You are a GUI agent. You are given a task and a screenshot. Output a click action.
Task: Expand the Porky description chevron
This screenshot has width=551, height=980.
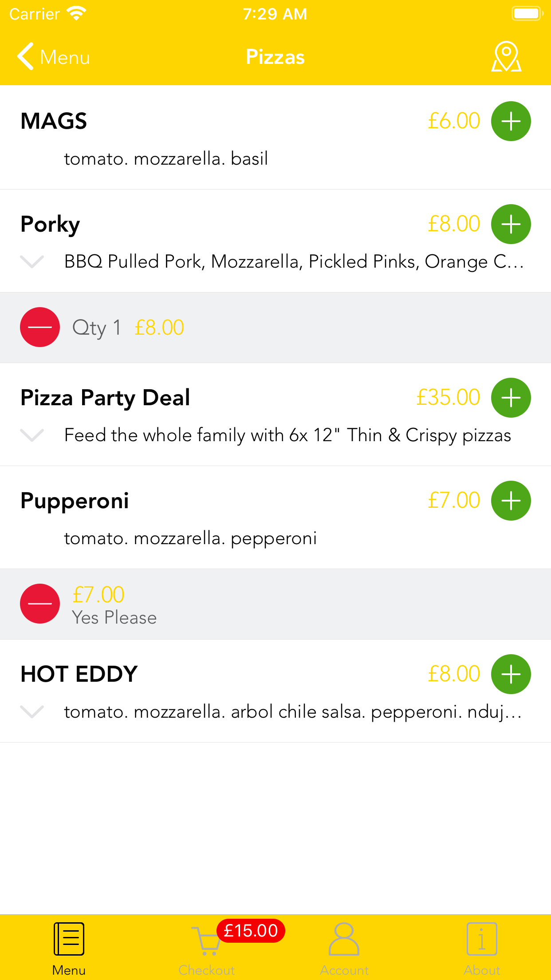[x=32, y=262]
